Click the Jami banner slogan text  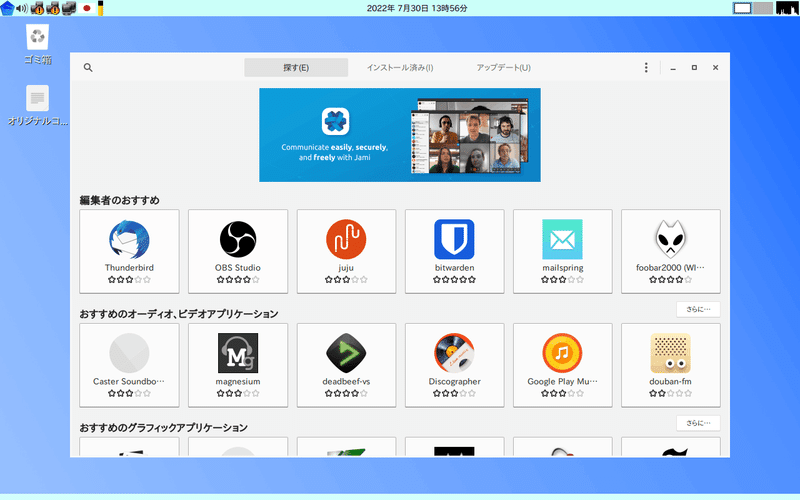point(335,152)
